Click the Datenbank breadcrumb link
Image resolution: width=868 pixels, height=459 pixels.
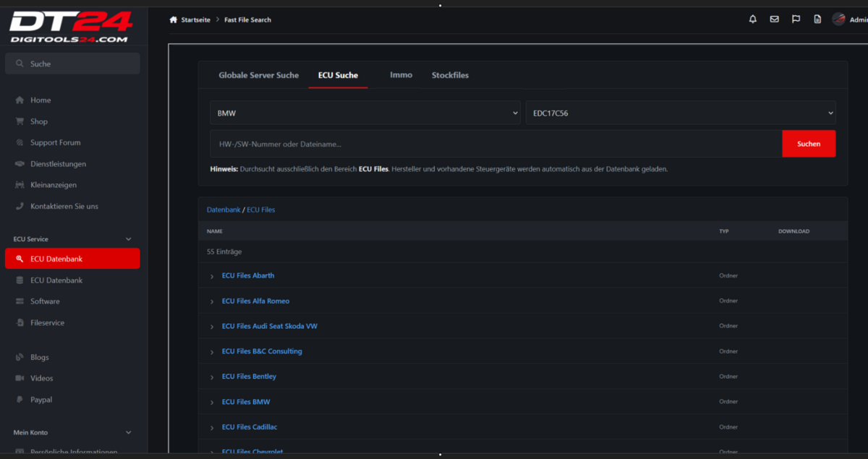(x=224, y=210)
